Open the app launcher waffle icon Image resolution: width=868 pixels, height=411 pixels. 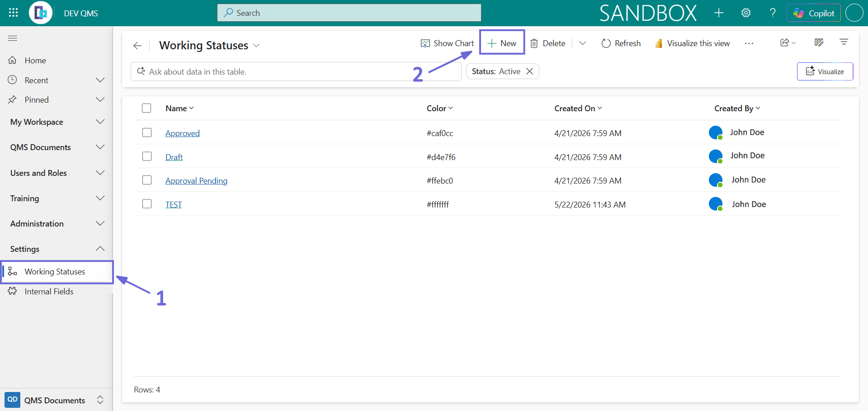tap(13, 13)
